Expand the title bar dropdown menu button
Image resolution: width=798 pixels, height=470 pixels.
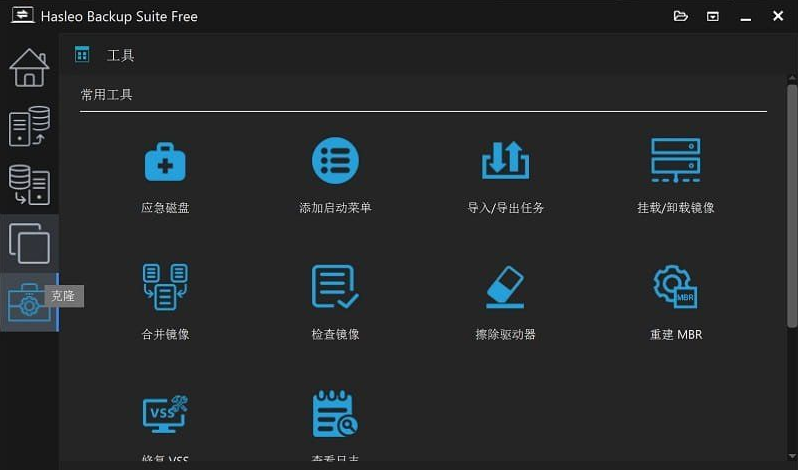point(713,16)
